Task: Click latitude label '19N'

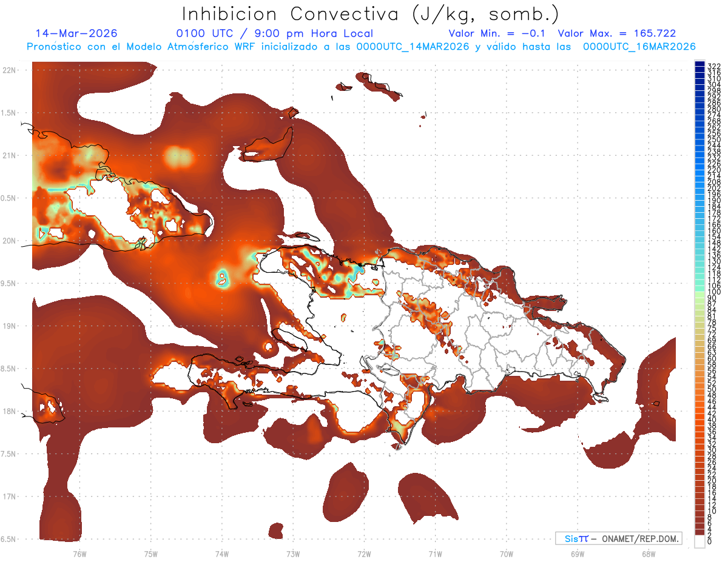Action: point(10,326)
